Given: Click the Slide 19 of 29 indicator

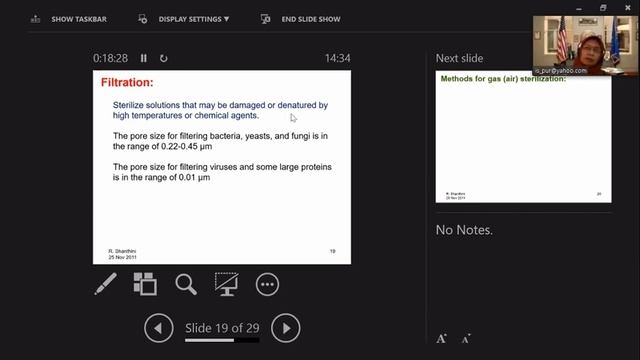Looking at the screenshot, I should 222,328.
